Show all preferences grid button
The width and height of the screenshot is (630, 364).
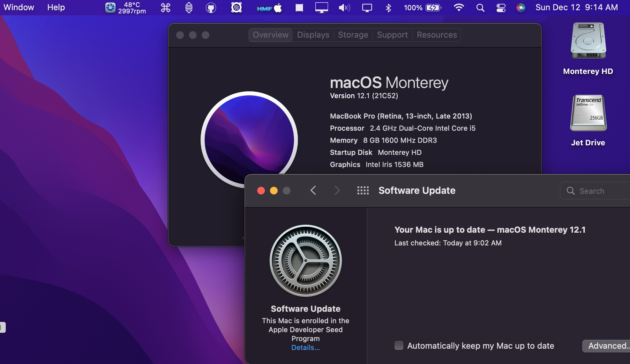[363, 191]
